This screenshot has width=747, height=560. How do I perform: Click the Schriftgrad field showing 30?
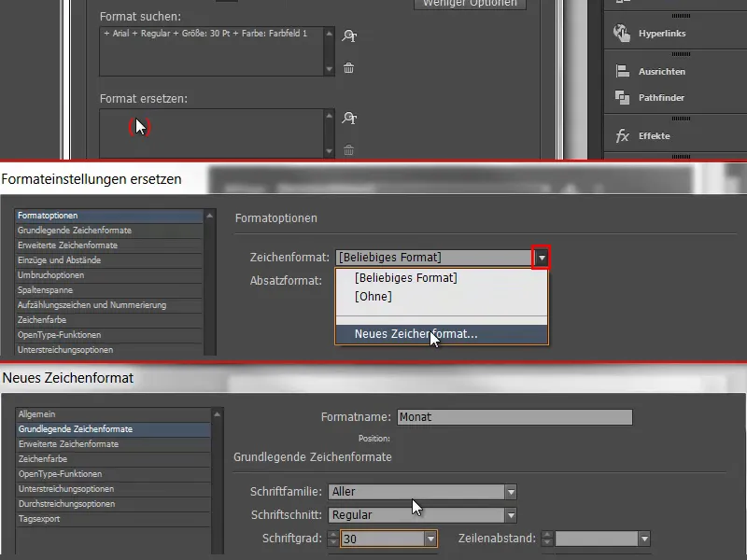point(383,539)
